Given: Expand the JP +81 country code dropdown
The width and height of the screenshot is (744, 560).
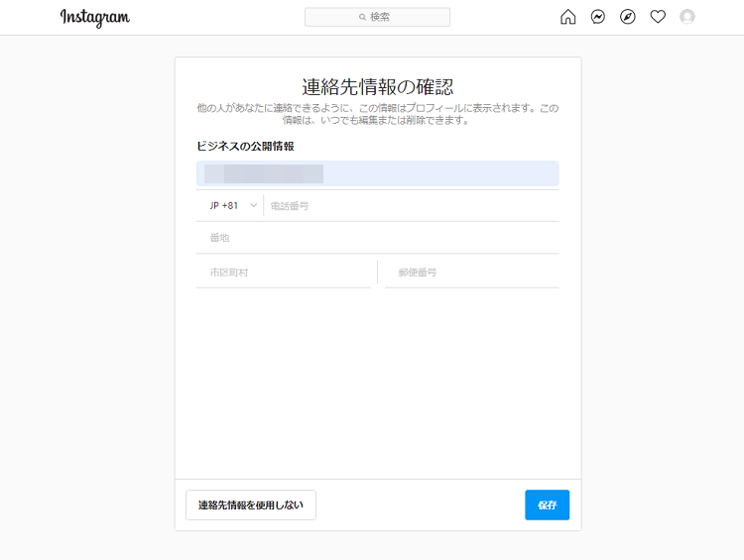Looking at the screenshot, I should (232, 206).
